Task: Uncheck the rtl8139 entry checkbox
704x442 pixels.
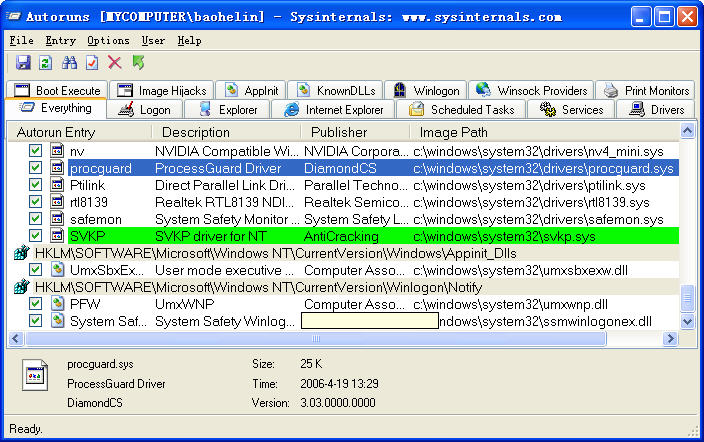Action: click(35, 202)
